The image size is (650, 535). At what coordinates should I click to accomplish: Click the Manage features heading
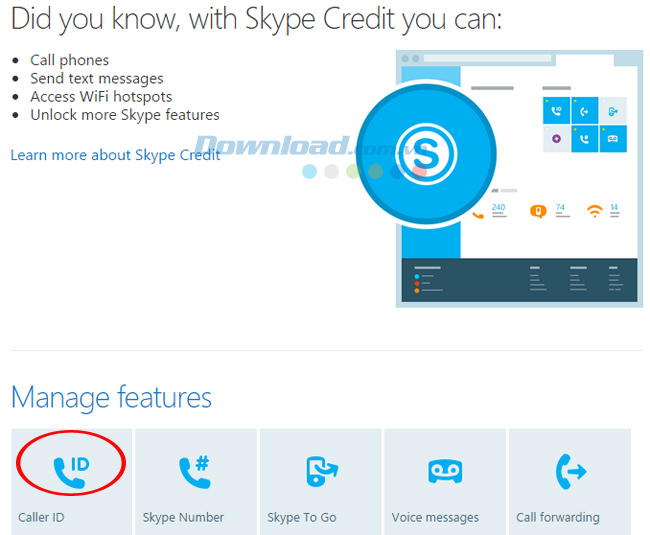pyautogui.click(x=111, y=397)
